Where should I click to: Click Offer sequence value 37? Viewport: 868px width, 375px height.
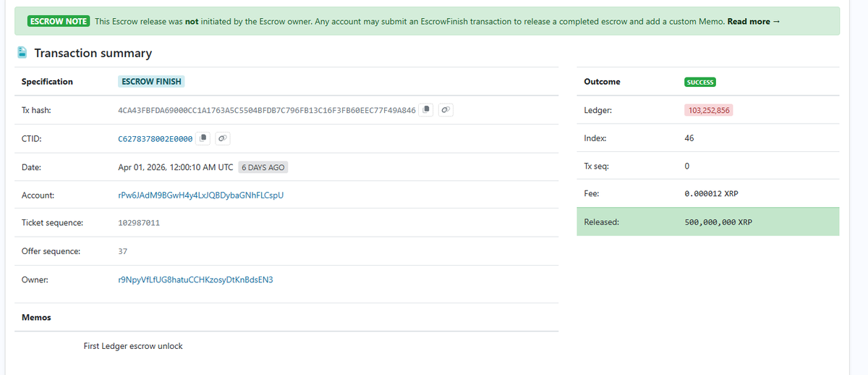(122, 251)
